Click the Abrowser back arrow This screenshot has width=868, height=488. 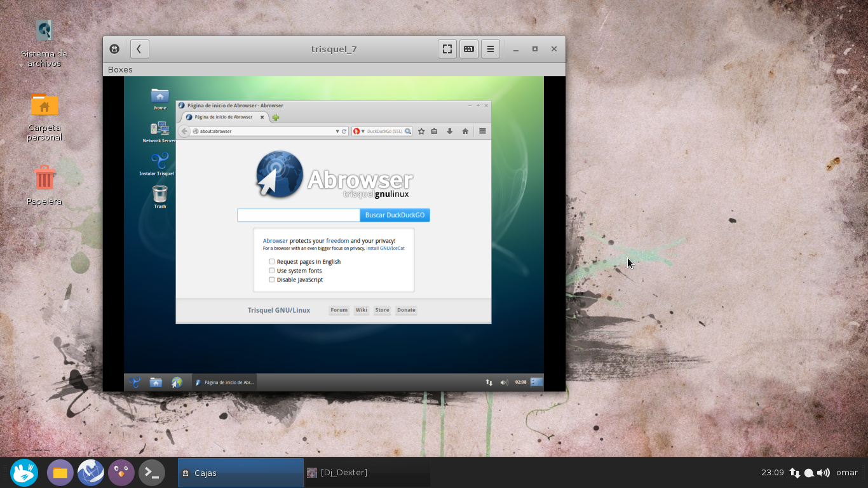pos(184,132)
